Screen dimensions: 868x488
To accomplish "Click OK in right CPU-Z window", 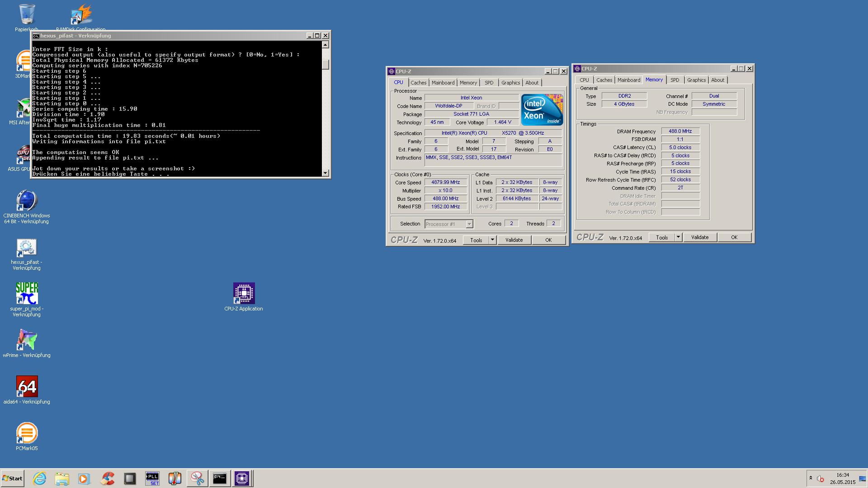I will pyautogui.click(x=734, y=237).
